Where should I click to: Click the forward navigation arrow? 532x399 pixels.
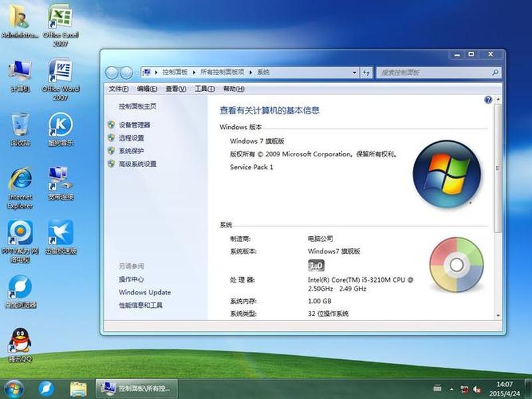tap(126, 72)
